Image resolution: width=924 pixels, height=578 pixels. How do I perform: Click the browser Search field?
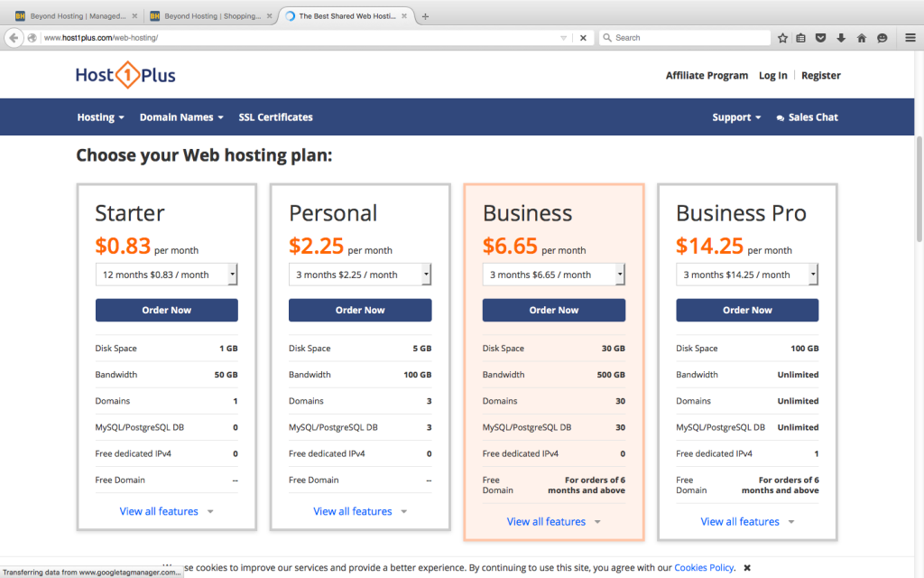pyautogui.click(x=685, y=38)
